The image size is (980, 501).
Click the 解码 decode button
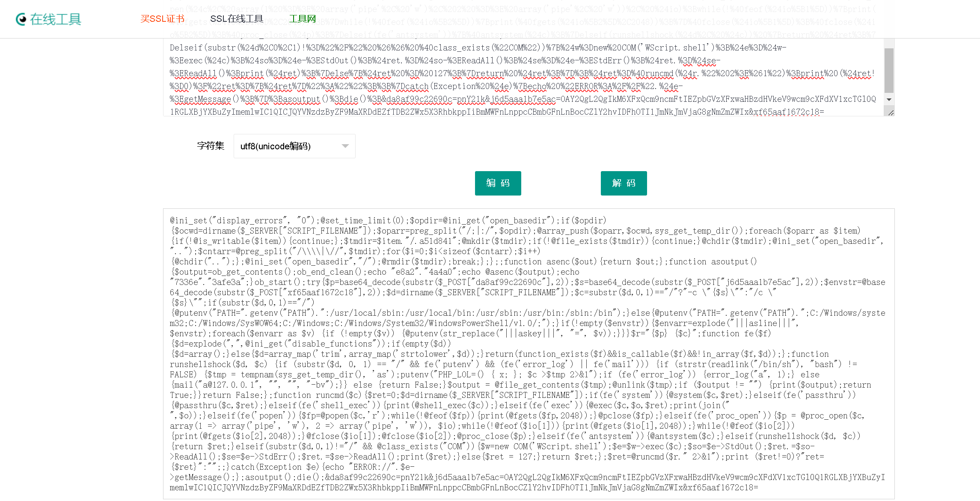(624, 183)
